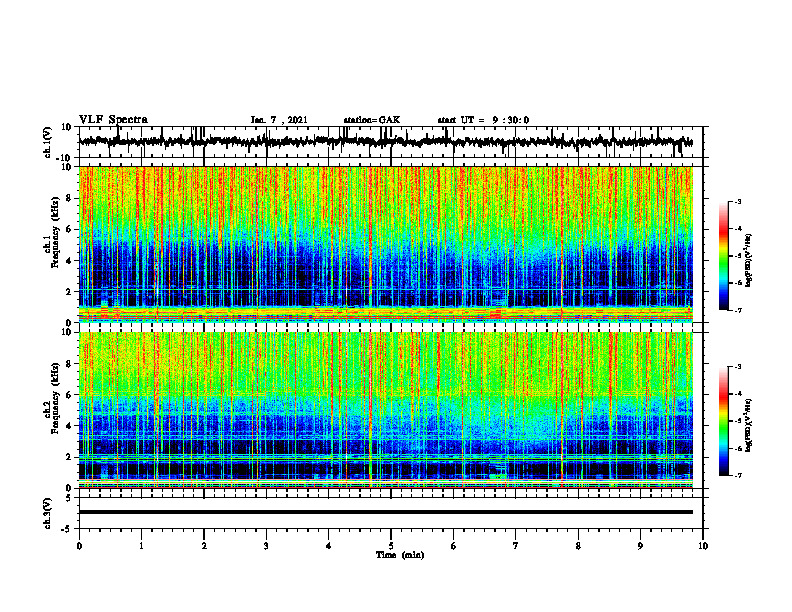The image size is (792, 612).
Task: Click the "6" kHz tick on ch.1 frequency axis
Action: (69, 230)
